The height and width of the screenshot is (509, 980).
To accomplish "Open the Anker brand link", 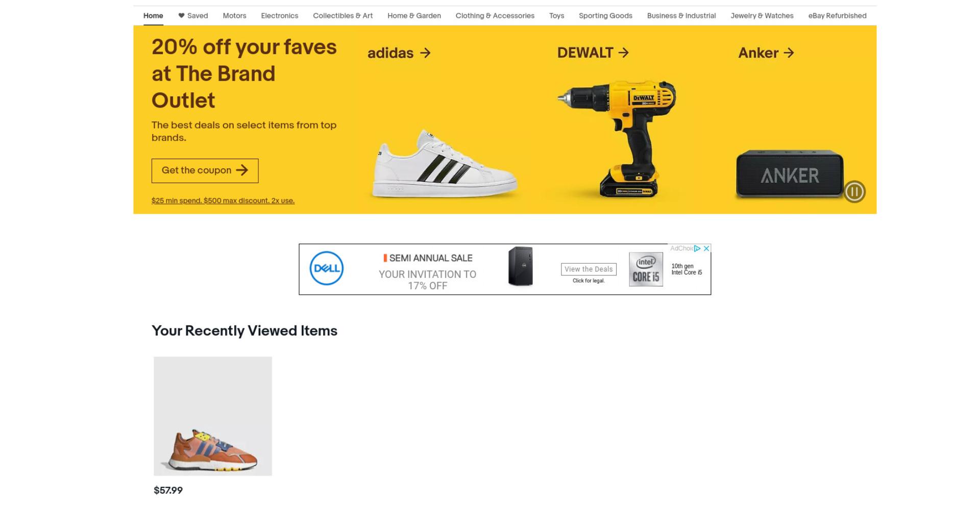I will (x=766, y=53).
